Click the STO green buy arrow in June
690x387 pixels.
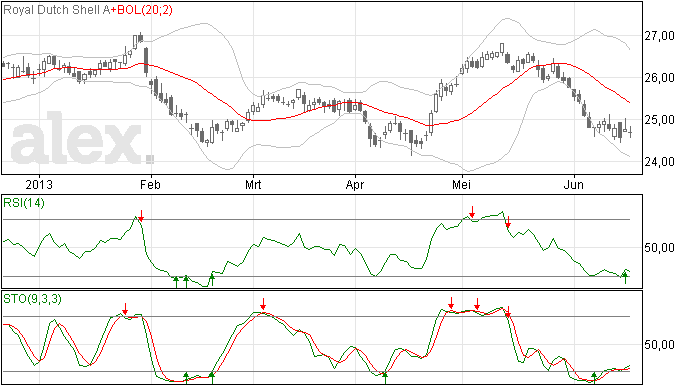594,378
